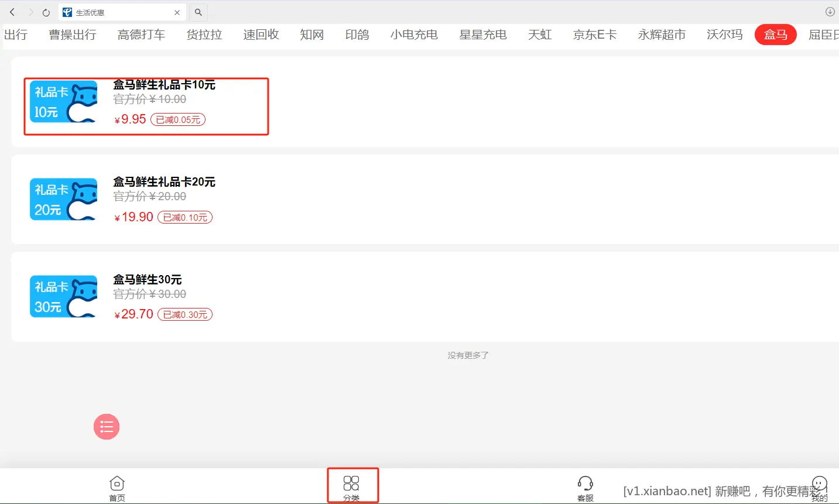Click the 已减0.05元 discount badge

click(x=178, y=119)
